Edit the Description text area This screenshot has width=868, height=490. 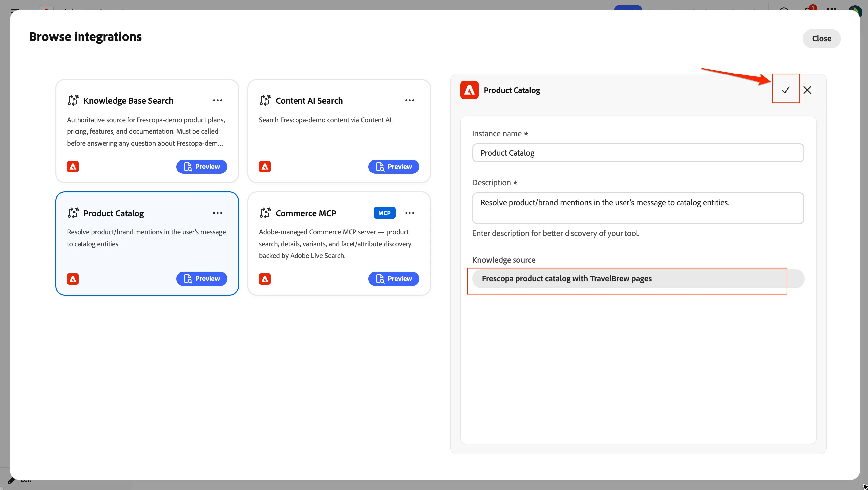pyautogui.click(x=638, y=208)
